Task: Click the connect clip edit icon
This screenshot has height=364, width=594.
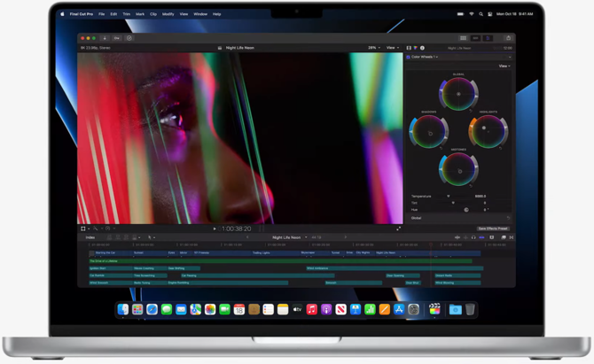Action: (x=109, y=237)
